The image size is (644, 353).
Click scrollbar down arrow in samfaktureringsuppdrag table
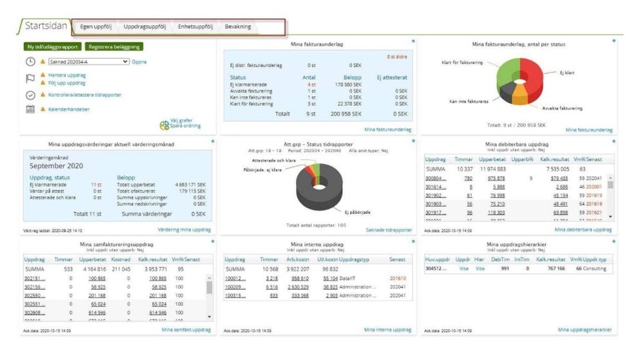[x=210, y=317]
